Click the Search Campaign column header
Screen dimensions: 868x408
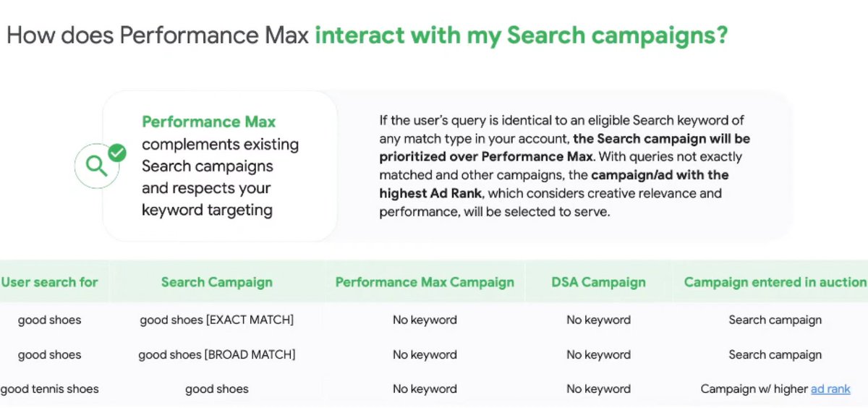216,282
